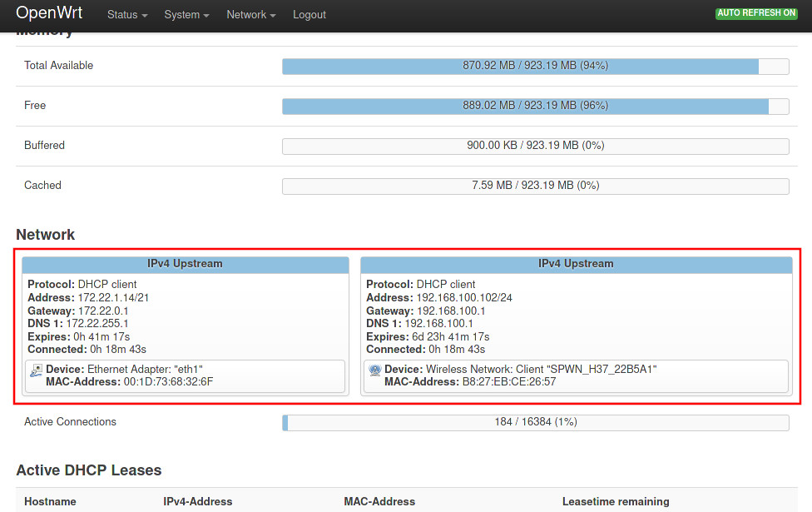Click the Hostname column header
Image resolution: width=812 pixels, height=512 pixels.
pos(50,502)
